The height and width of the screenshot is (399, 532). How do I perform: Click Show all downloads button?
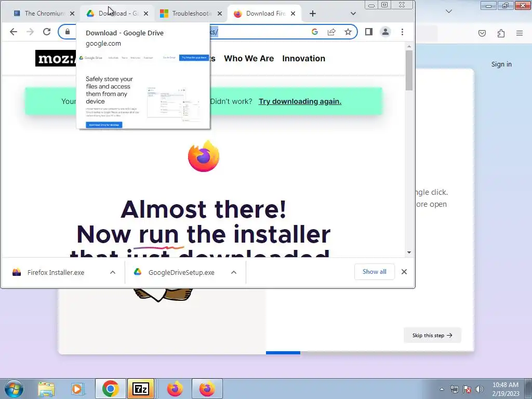tap(374, 272)
